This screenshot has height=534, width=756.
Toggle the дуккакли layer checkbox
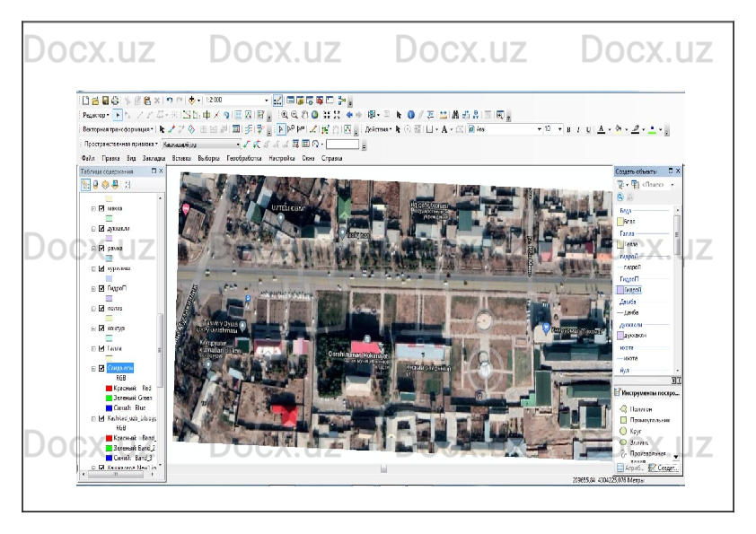[x=101, y=228]
